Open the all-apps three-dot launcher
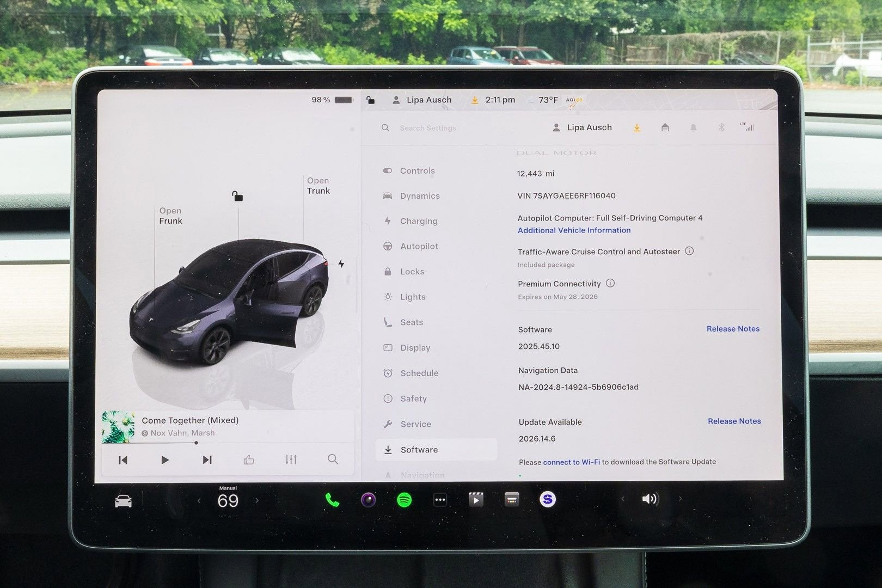Image resolution: width=882 pixels, height=588 pixels. point(440,499)
